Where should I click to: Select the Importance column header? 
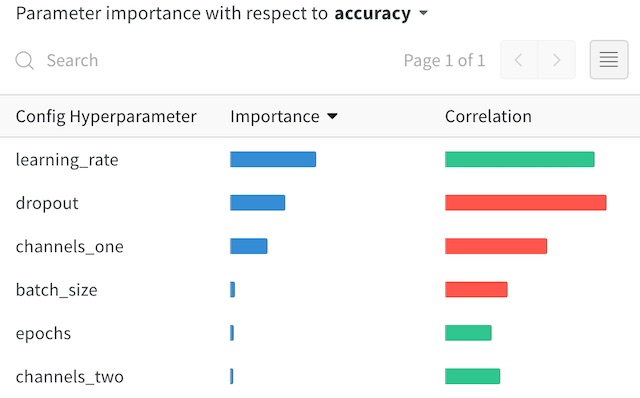click(275, 117)
